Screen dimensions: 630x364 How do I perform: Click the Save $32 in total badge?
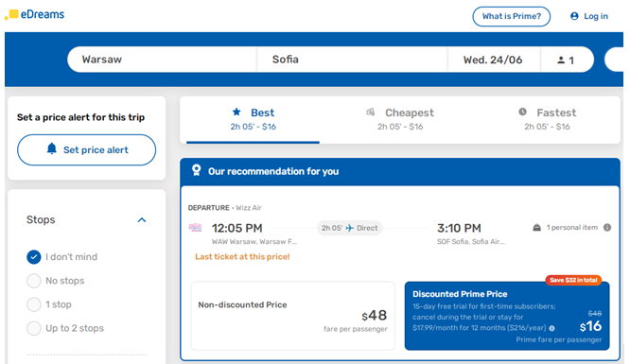573,280
